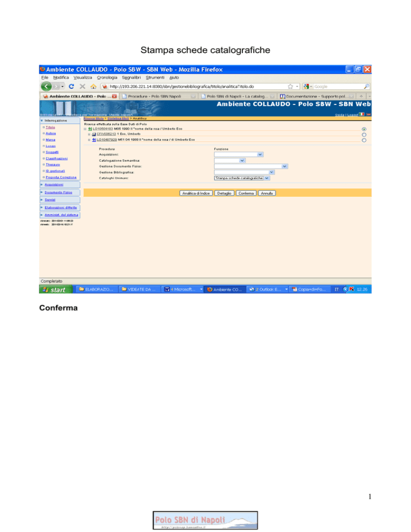Open the Aiuto menu
Viewport: 411px width, 532px height.
174,78
